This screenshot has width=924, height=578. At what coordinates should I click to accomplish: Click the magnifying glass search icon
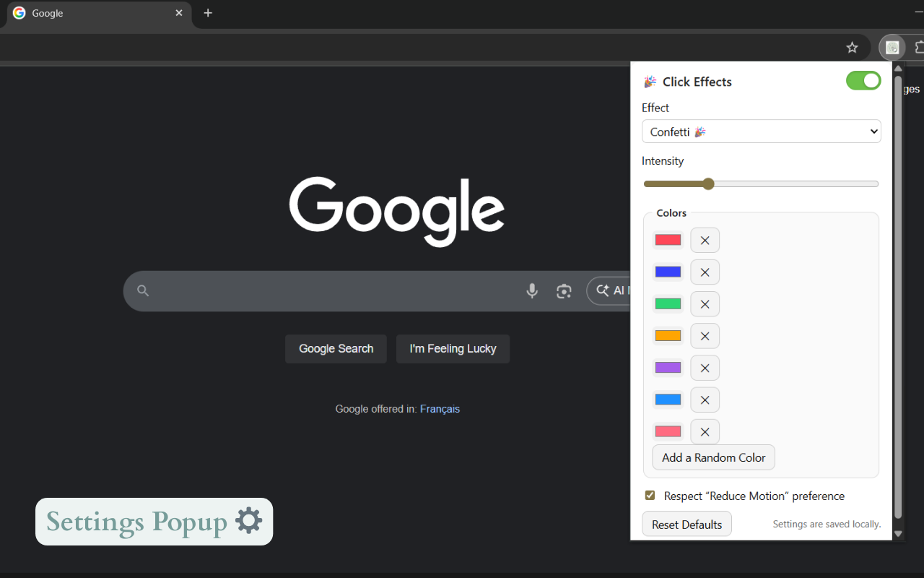[x=143, y=291]
